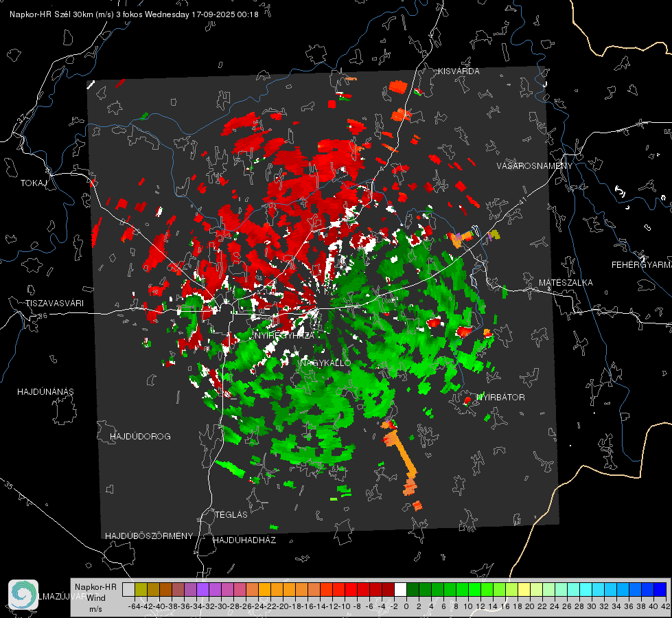Click the MÁTÉSZALKA city label
The width and height of the screenshot is (672, 618).
point(566,283)
